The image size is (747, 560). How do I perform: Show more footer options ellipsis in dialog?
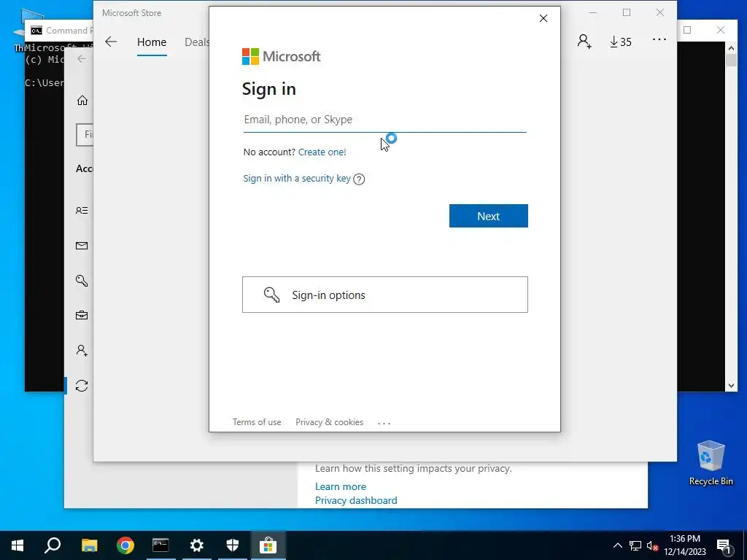pyautogui.click(x=384, y=423)
